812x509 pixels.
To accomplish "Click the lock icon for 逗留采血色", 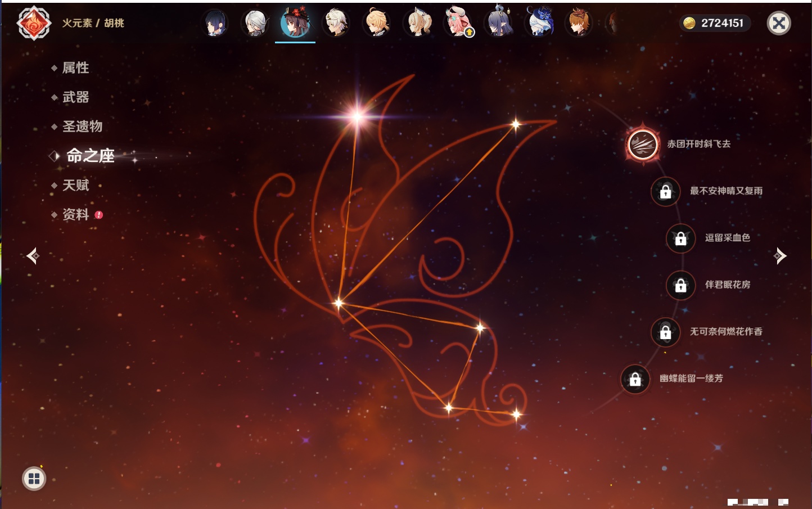I will click(680, 238).
